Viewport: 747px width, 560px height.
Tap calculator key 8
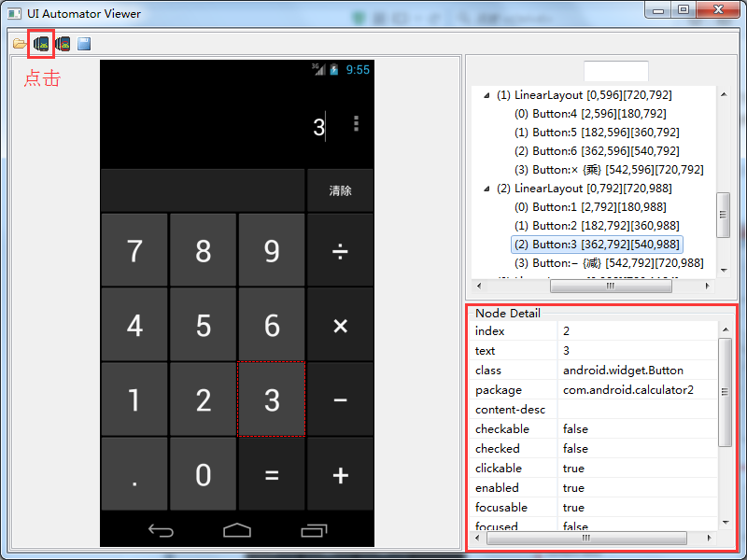(x=203, y=250)
